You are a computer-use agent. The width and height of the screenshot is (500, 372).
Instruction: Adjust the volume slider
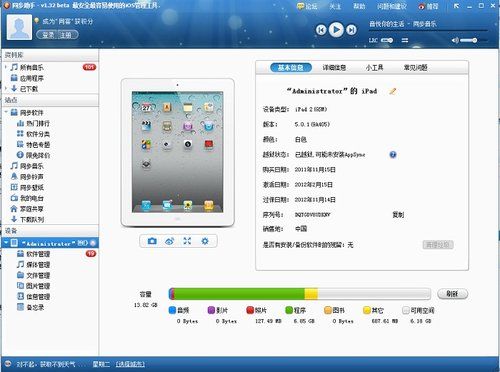pyautogui.click(x=474, y=40)
